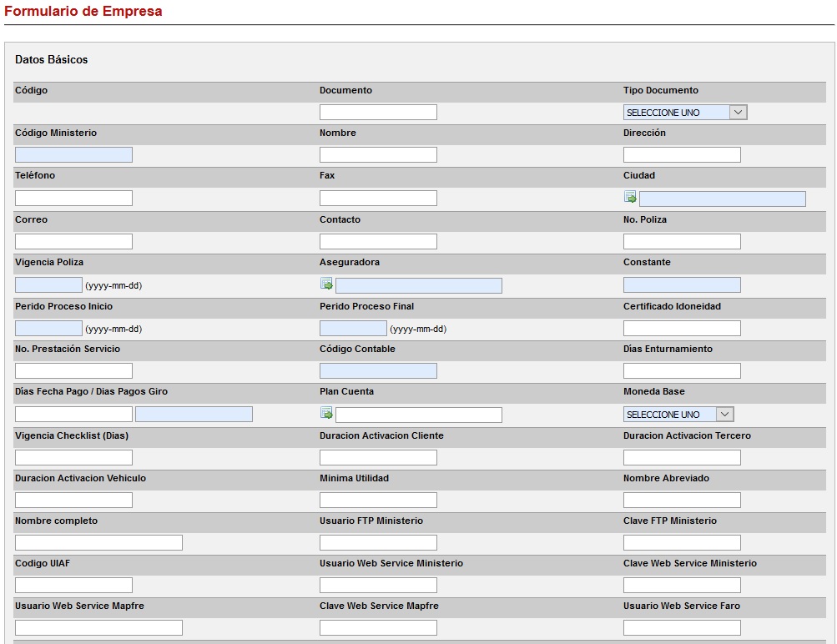The height and width of the screenshot is (644, 837).
Task: Focus the Correo email field
Action: [x=73, y=241]
